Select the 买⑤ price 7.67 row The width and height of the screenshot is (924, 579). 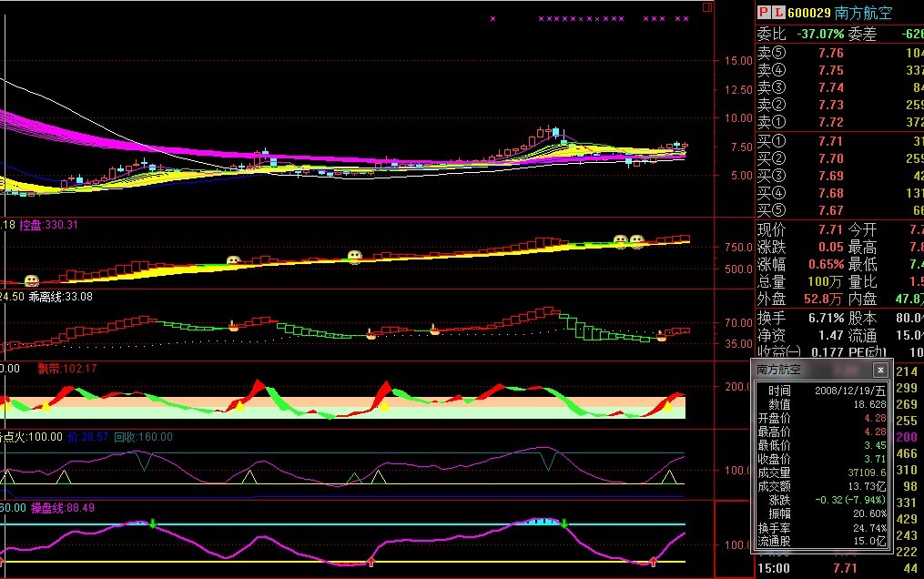tap(840, 210)
